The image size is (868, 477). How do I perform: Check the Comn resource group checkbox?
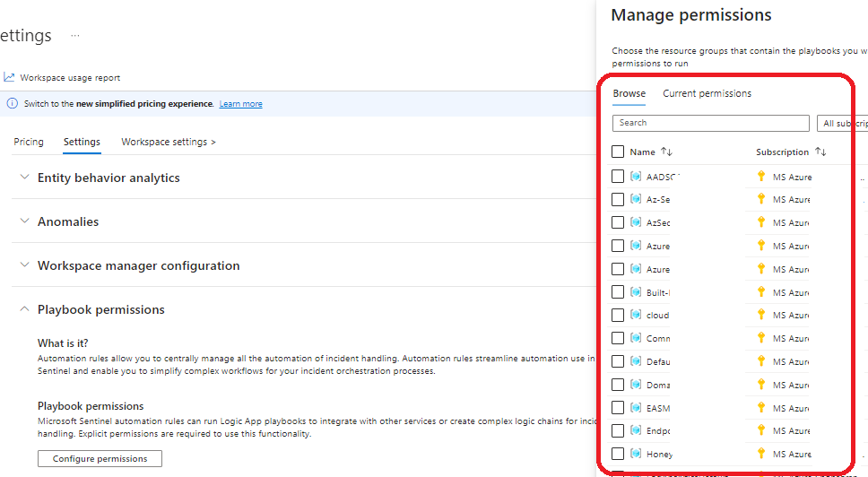click(618, 338)
